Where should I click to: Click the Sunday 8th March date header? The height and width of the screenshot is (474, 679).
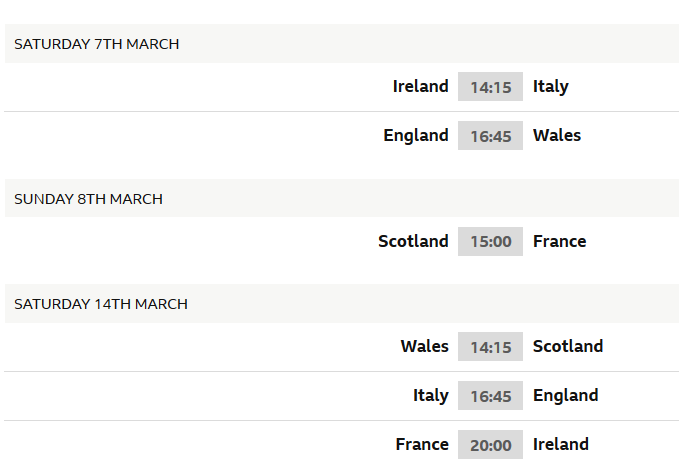pos(88,199)
